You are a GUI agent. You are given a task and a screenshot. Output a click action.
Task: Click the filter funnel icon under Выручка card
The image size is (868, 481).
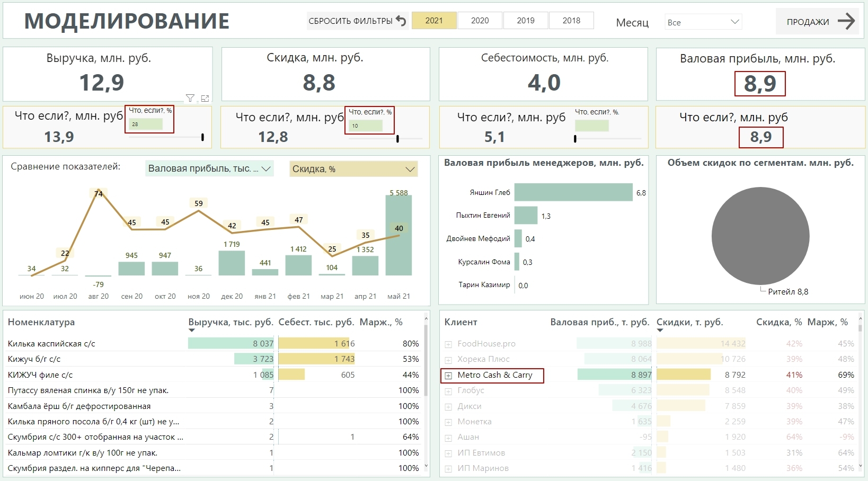pyautogui.click(x=190, y=98)
